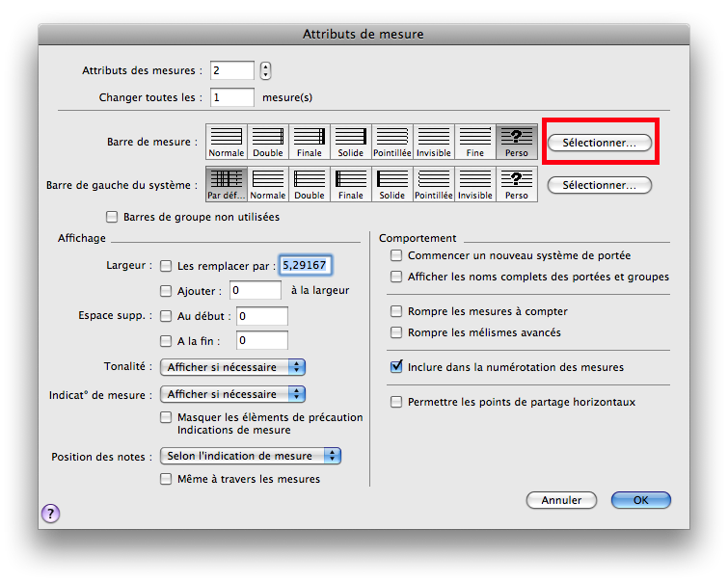The height and width of the screenshot is (582, 728).
Task: Uncheck Inclure dans la numérotation des mesures
Action: (x=396, y=367)
